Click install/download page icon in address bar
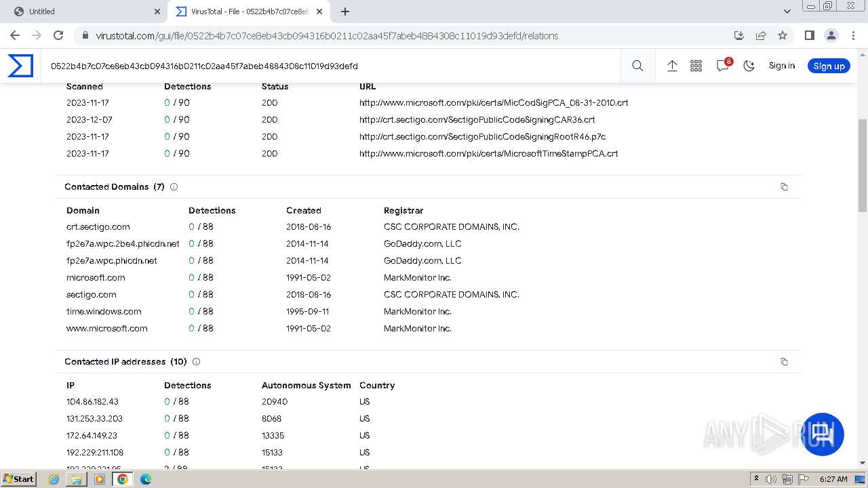The width and height of the screenshot is (868, 488). tap(739, 35)
